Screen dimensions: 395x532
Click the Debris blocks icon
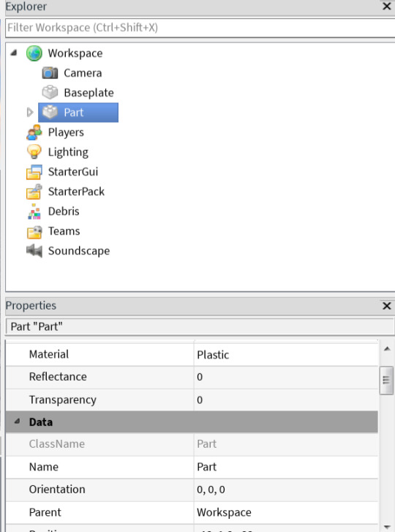(34, 211)
